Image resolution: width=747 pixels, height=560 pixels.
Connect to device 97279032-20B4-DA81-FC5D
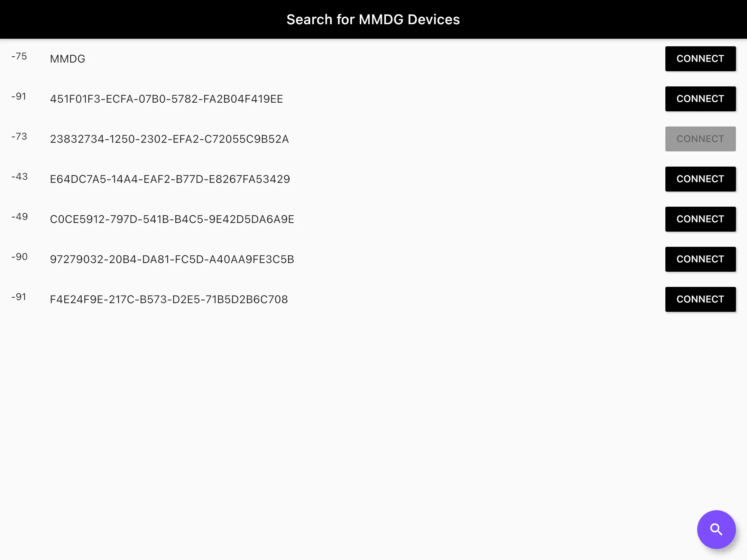701,259
